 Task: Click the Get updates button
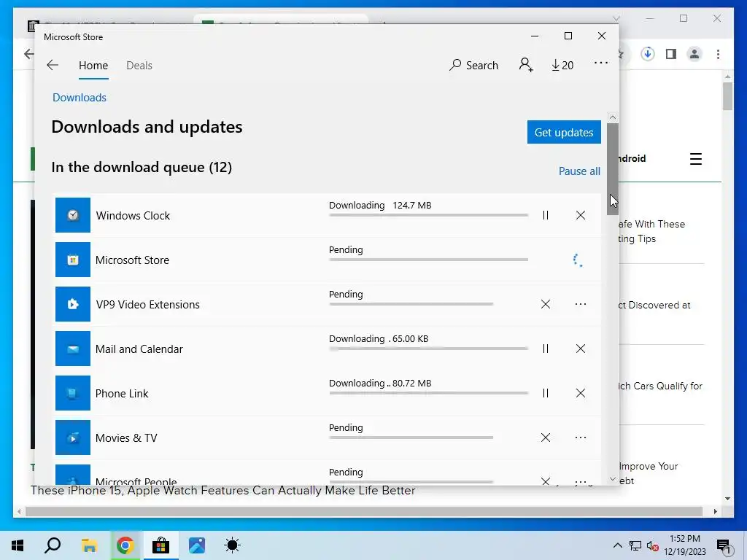click(564, 132)
